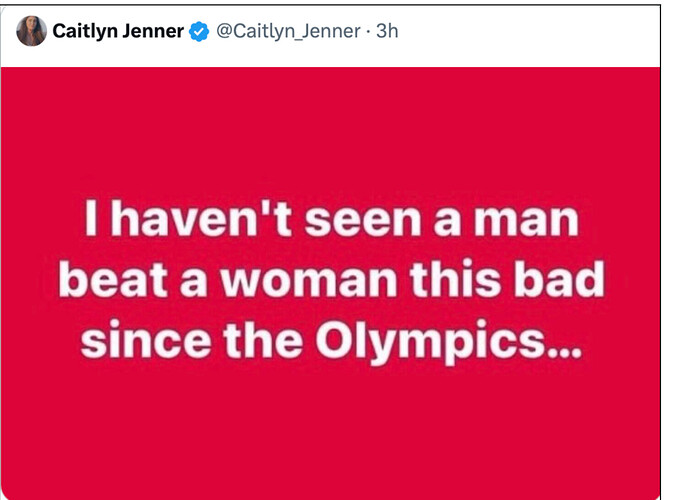Select the word "this" in the image
The image size is (676, 500).
tap(455, 279)
